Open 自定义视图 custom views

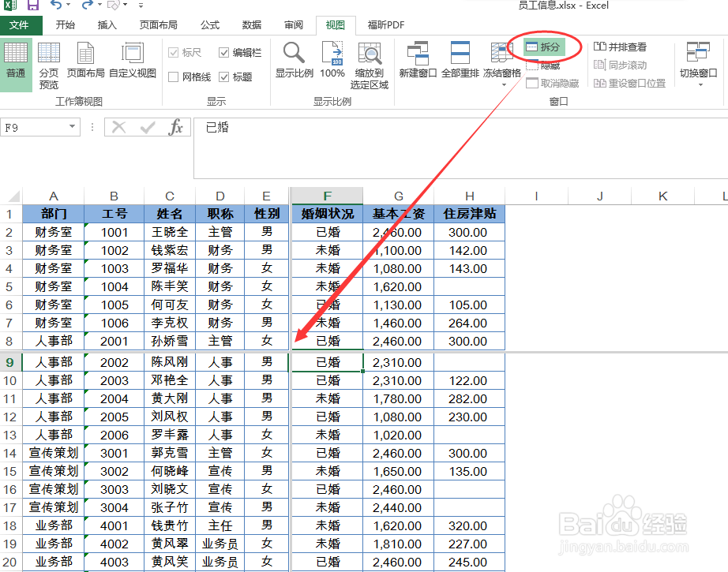click(x=133, y=60)
